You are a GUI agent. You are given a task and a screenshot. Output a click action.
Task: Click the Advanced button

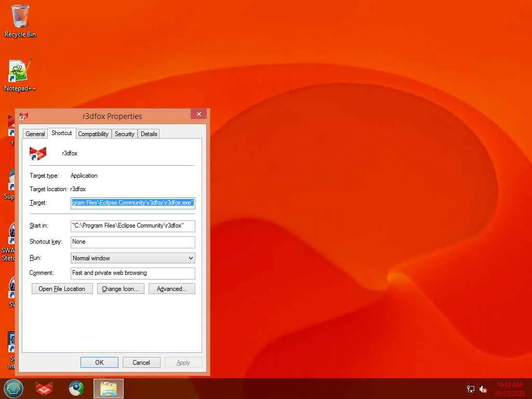(x=171, y=289)
